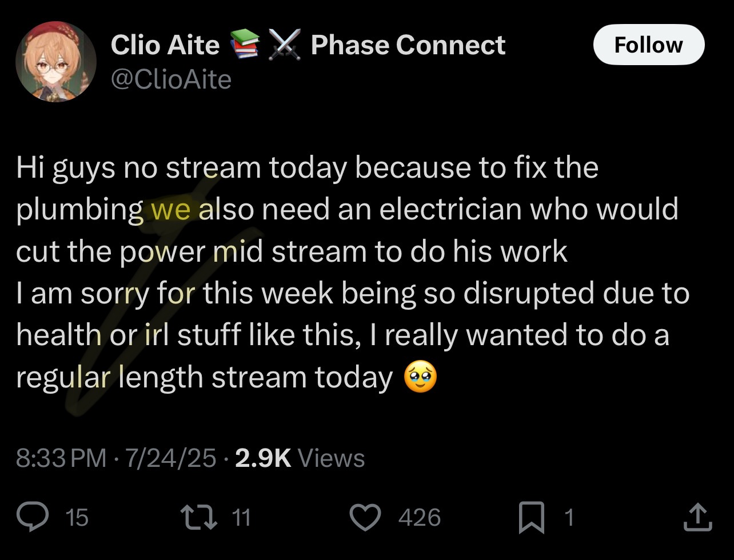This screenshot has width=734, height=560.
Task: Click the books emoji next to Clio Aite
Action: point(245,45)
